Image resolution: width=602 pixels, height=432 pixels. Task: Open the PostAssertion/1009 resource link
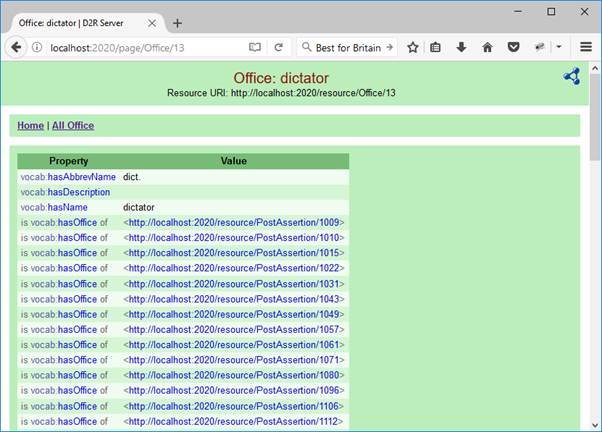point(235,222)
